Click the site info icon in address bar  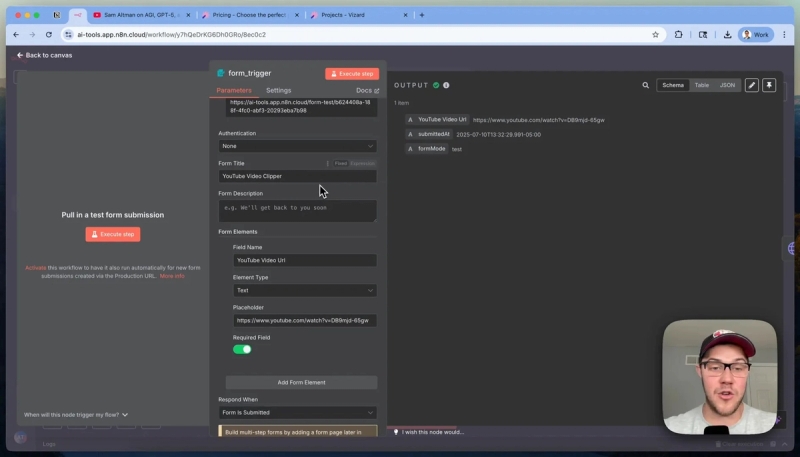[x=68, y=35]
